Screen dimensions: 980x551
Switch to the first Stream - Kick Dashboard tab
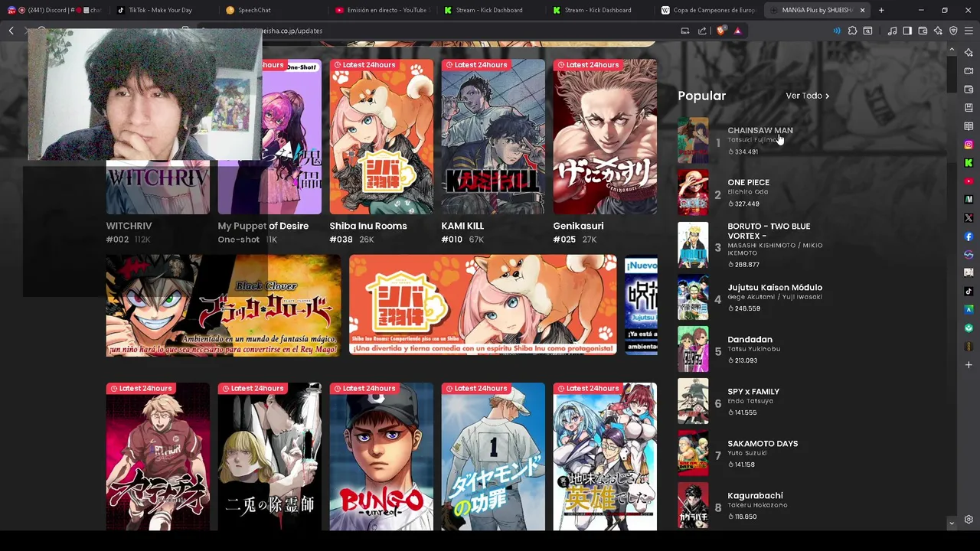[490, 10]
